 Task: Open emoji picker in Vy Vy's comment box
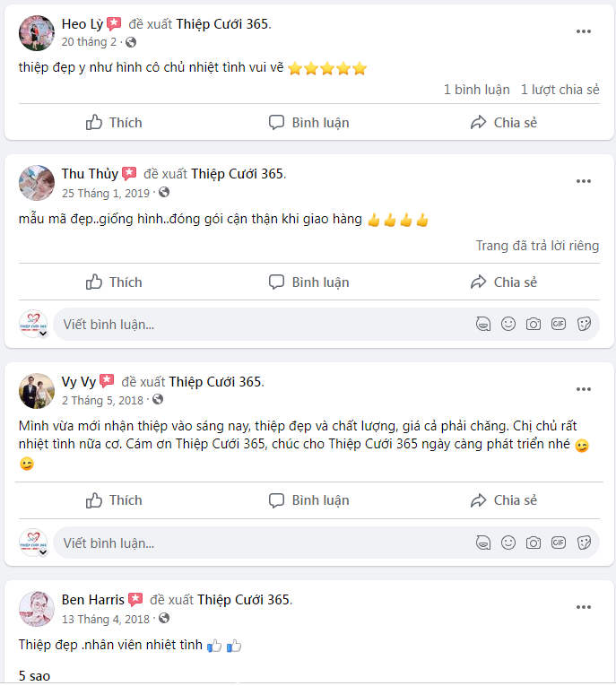coord(508,542)
